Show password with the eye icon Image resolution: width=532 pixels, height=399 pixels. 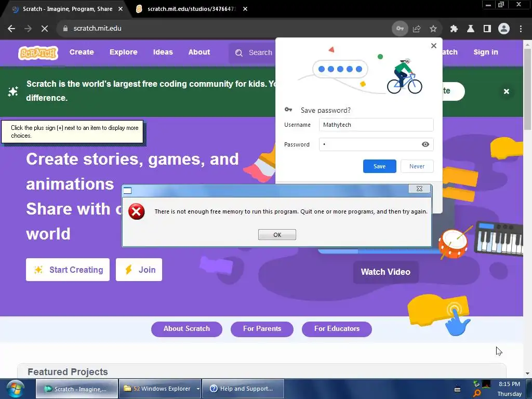[x=425, y=144]
